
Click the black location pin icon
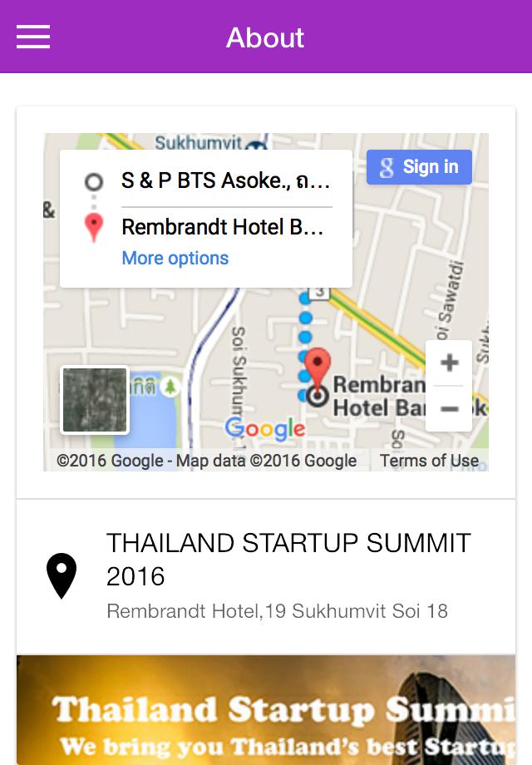point(62,575)
